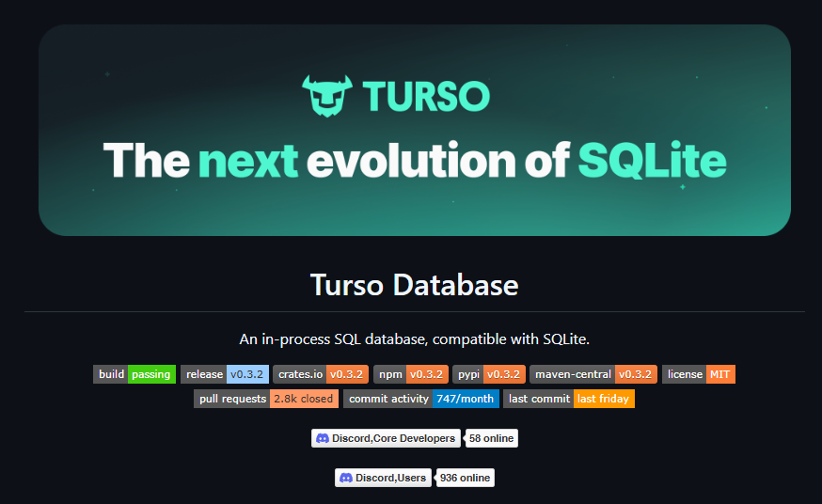The width and height of the screenshot is (822, 504).
Task: Click the 'An in-process SQL database' description
Action: pyautogui.click(x=414, y=339)
